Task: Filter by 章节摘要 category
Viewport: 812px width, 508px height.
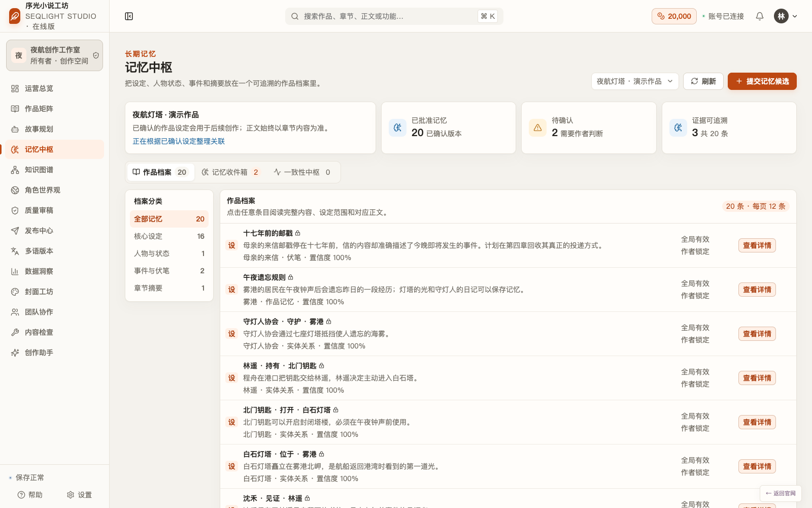Action: point(169,288)
